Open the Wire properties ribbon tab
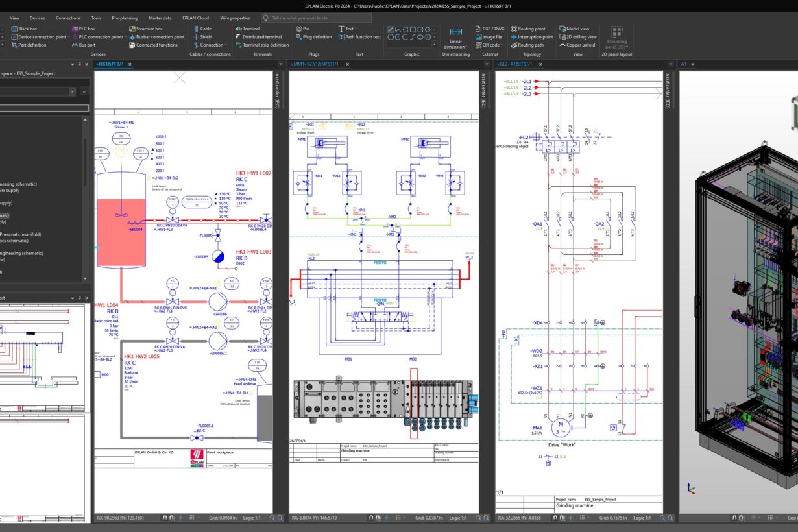The image size is (798, 532). click(x=235, y=18)
